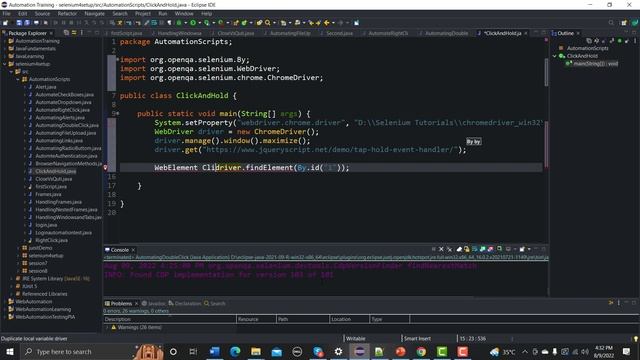Screen dimensions: 640x360
Task: Click the yellow Back navigation arrow
Action: tap(327, 23)
